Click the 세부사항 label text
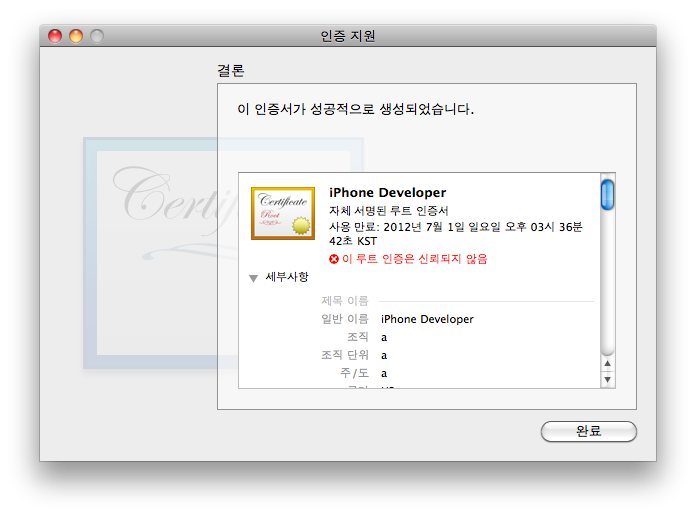The width and height of the screenshot is (696, 516). 287,277
